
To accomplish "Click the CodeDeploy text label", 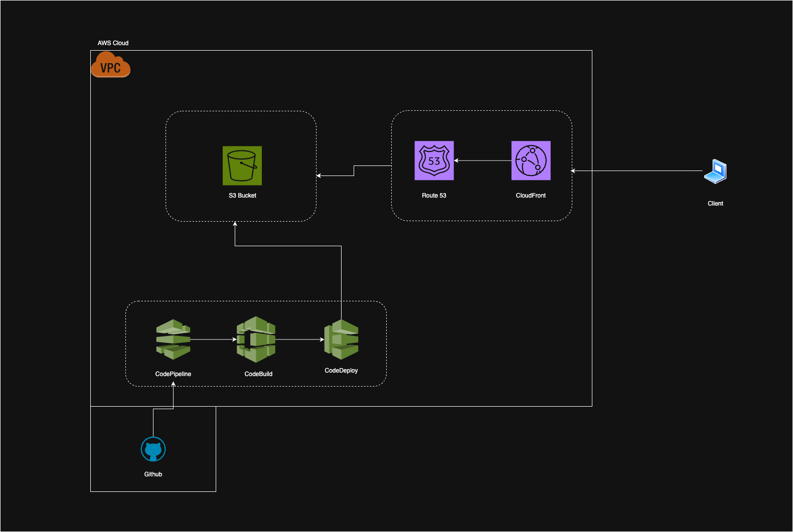I will click(x=341, y=371).
